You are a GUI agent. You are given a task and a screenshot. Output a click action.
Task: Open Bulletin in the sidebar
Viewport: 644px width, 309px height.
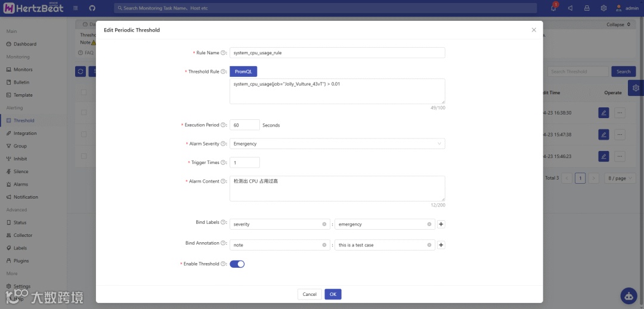coord(21,82)
